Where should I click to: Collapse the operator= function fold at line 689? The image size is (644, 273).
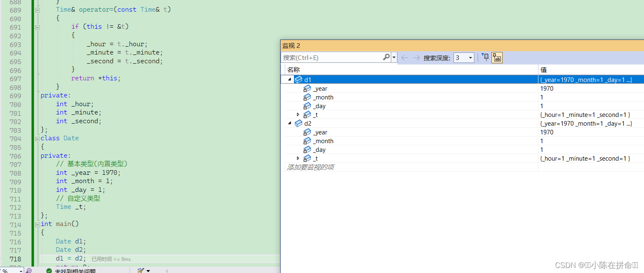pyautogui.click(x=37, y=10)
